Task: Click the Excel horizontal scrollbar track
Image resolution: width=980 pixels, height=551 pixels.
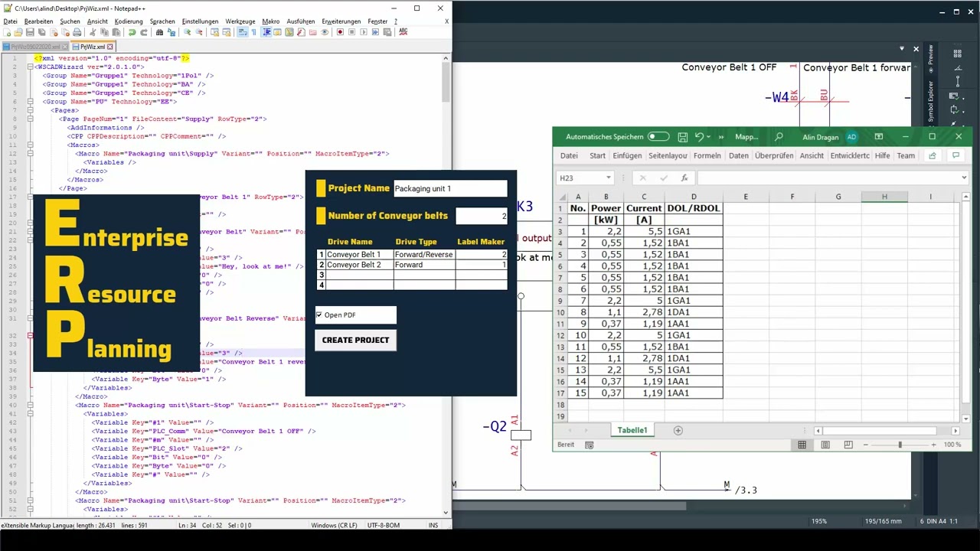Action: tap(888, 431)
